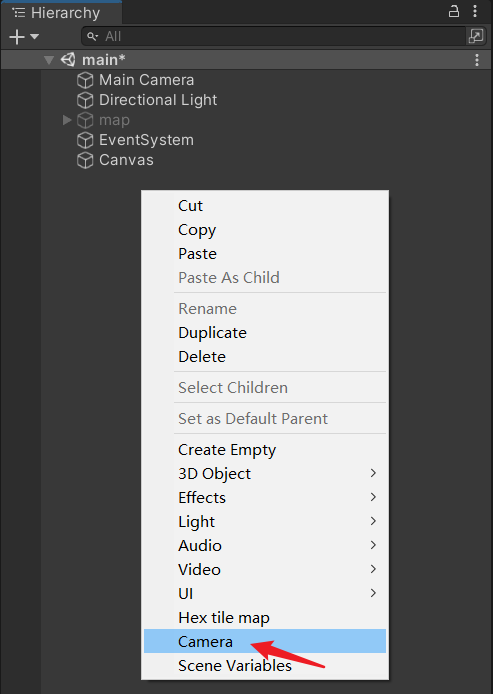This screenshot has width=493, height=694.
Task: Collapse the main scene foldout triangle
Action: (x=49, y=60)
